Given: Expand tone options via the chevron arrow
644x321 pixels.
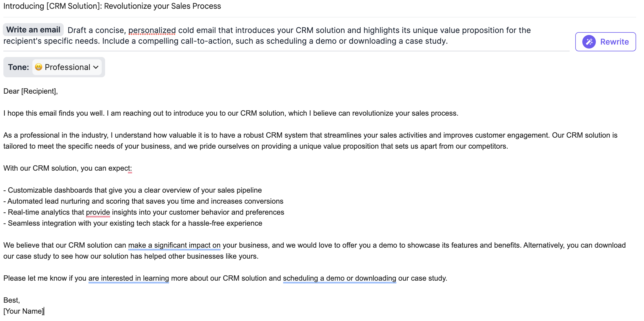Looking at the screenshot, I should [96, 67].
